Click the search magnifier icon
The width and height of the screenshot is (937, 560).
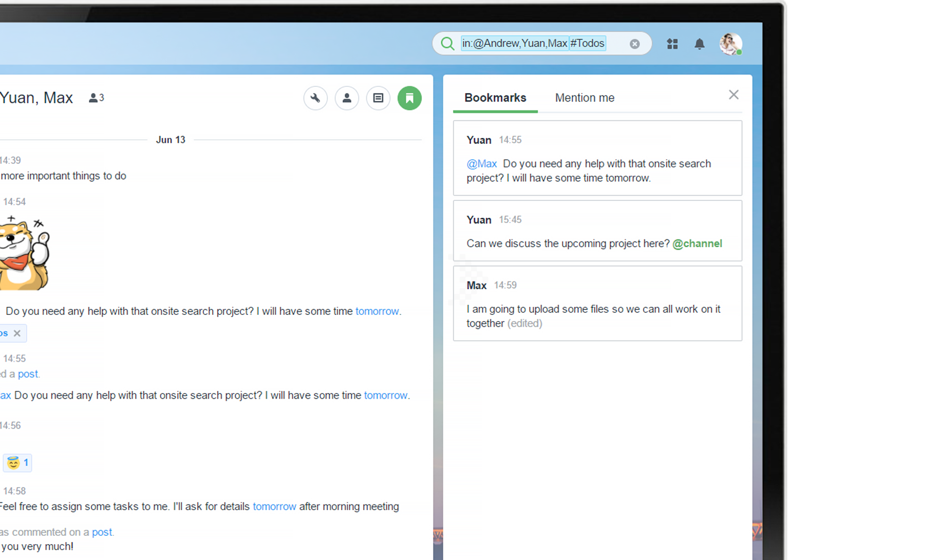[x=447, y=44]
